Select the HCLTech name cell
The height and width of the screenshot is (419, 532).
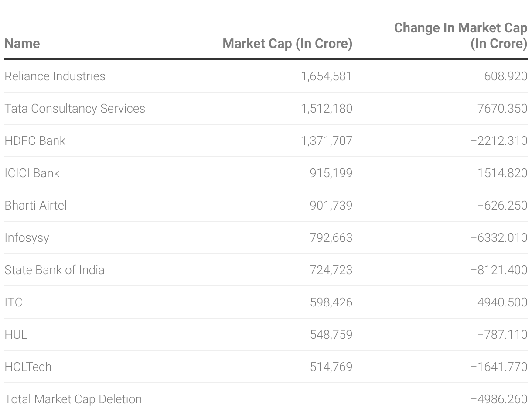[x=28, y=367]
